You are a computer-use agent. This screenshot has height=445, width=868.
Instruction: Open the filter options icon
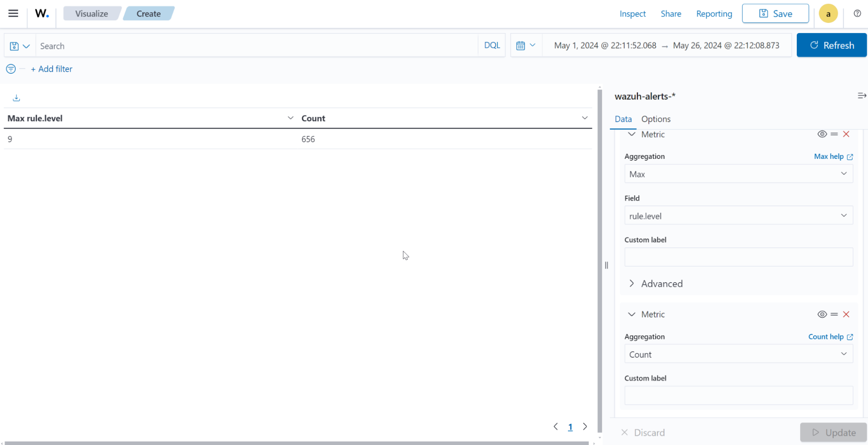11,69
